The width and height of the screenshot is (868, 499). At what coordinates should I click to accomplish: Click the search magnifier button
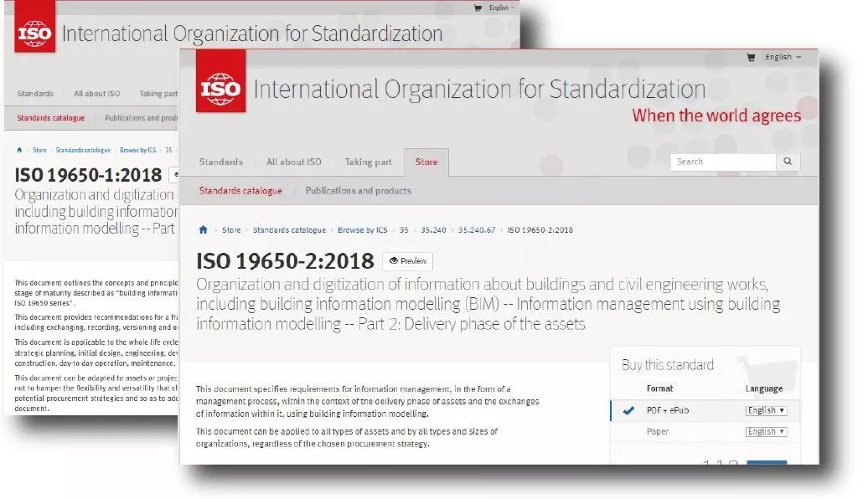(788, 161)
